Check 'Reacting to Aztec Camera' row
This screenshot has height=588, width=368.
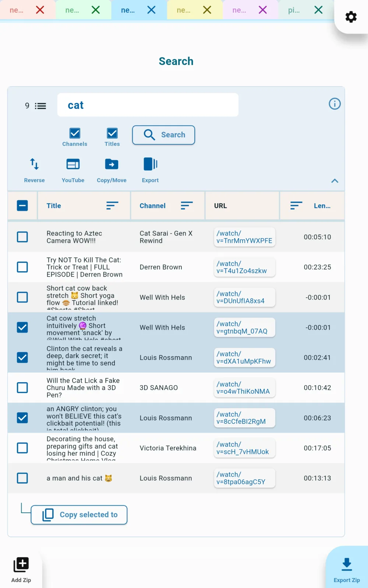coord(22,237)
